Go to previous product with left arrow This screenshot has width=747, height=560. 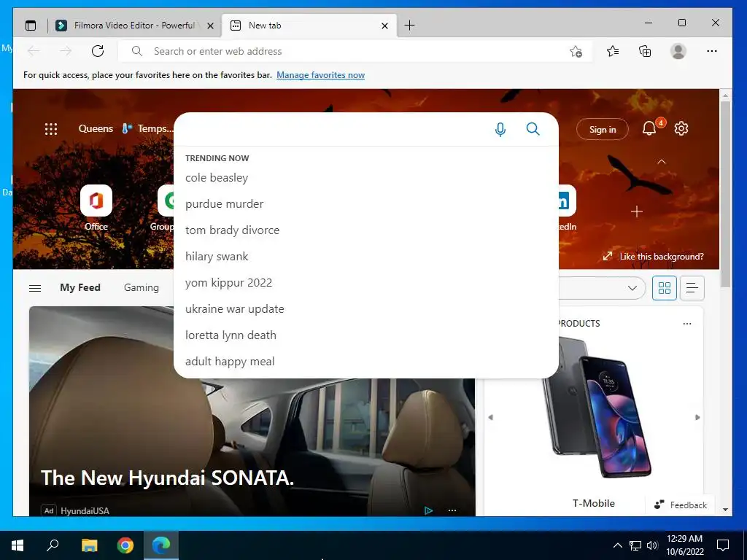click(490, 417)
